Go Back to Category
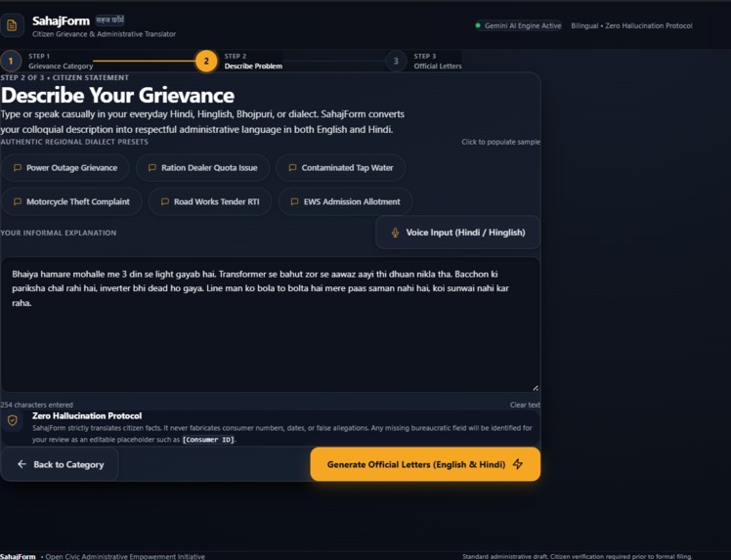731x560 pixels. pos(60,464)
